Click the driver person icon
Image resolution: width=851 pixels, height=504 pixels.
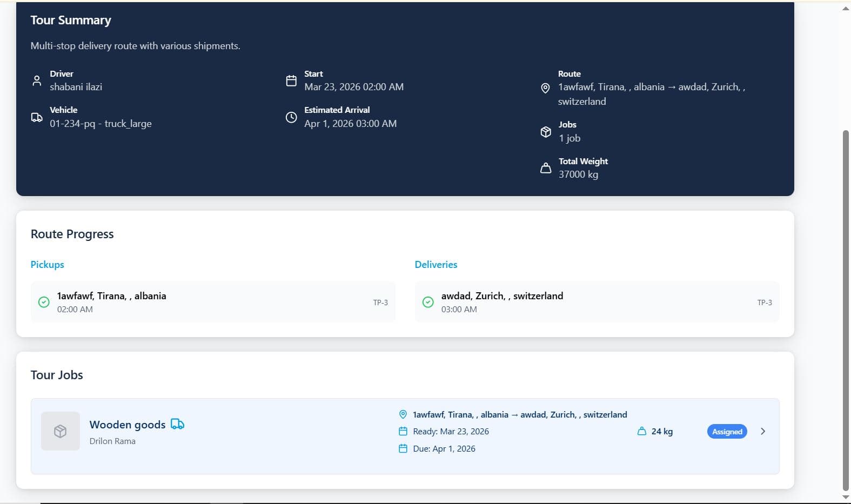coord(37,80)
